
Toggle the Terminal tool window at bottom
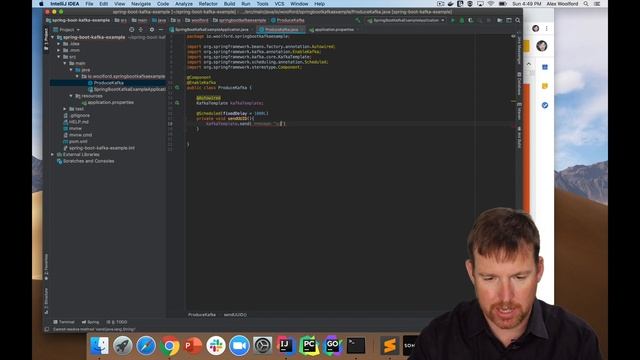tap(64, 322)
